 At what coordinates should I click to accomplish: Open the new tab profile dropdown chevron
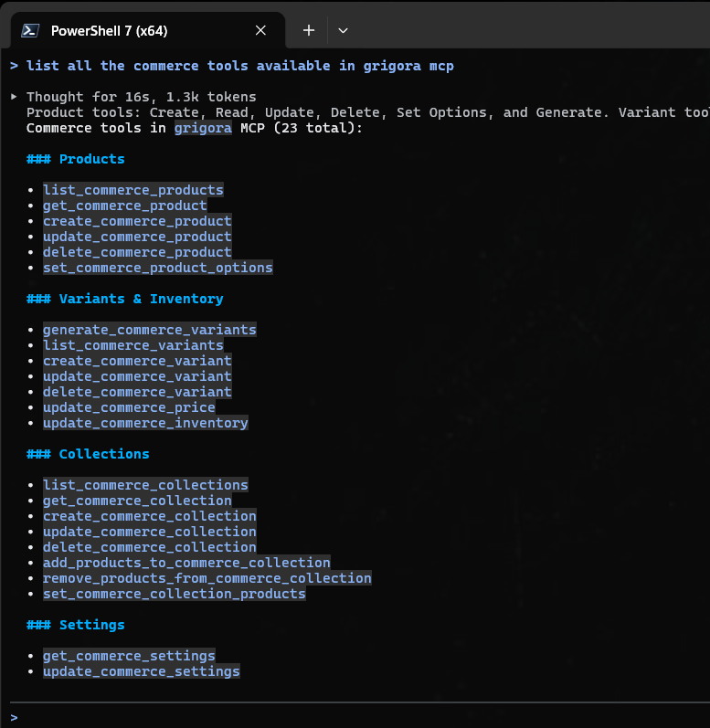pos(343,31)
